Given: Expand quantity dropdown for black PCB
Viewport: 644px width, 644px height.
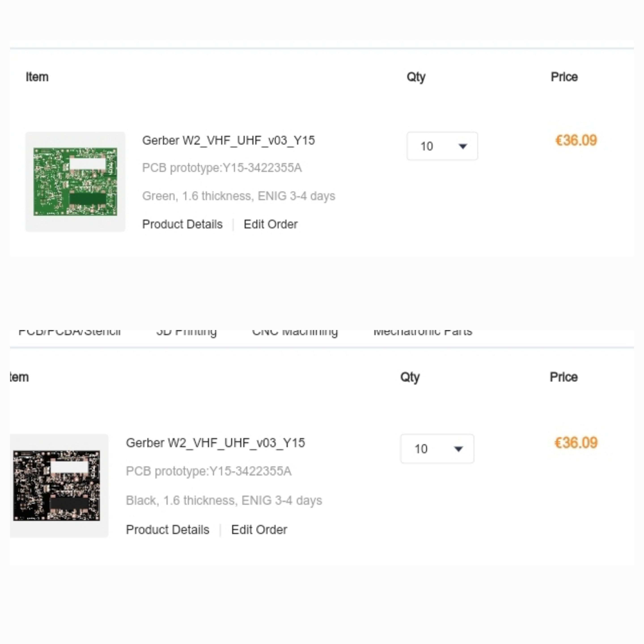Looking at the screenshot, I should point(437,449).
